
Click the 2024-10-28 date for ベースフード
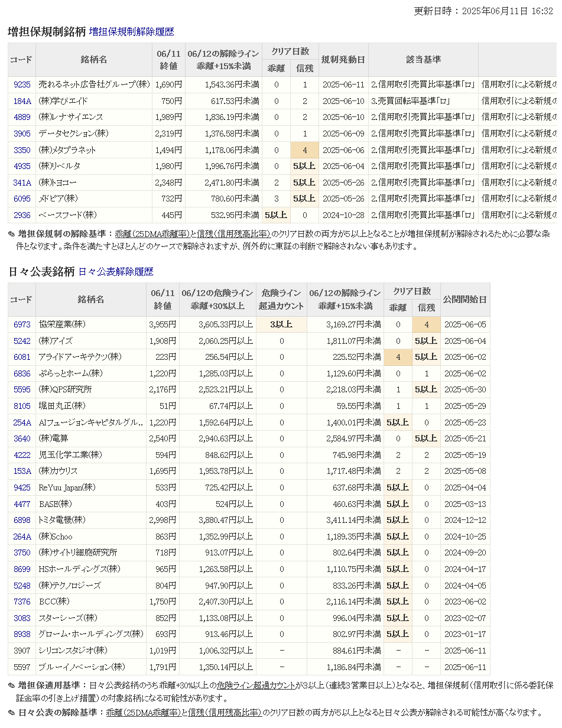coord(343,215)
